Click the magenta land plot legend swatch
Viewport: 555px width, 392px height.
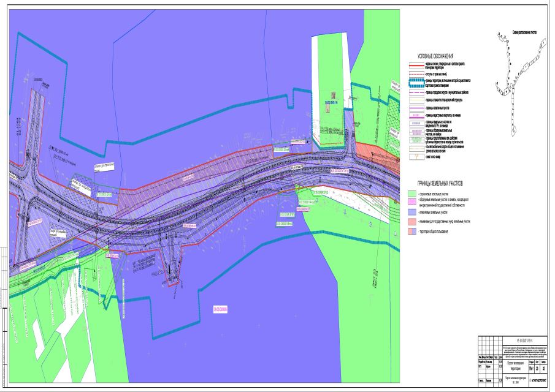pyautogui.click(x=413, y=202)
